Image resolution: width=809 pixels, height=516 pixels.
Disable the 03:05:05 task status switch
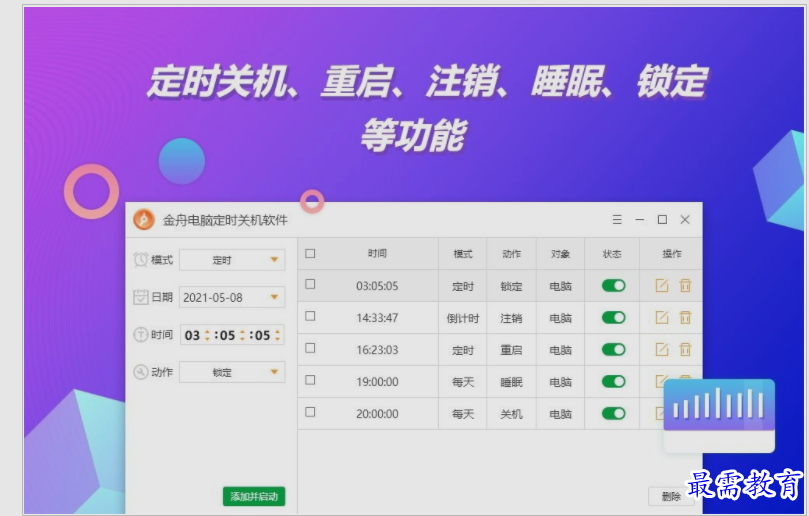click(613, 285)
